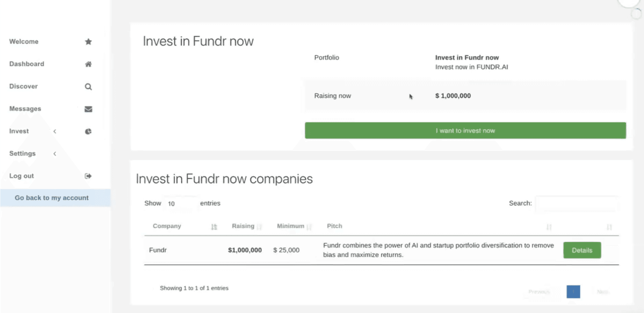View Details for the Fundr company
The image size is (644, 313).
click(x=582, y=250)
